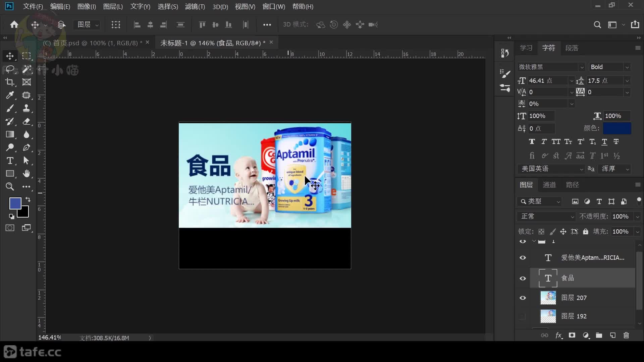Add a layer mask
Viewport: 644px width, 362px height.
pos(572,335)
